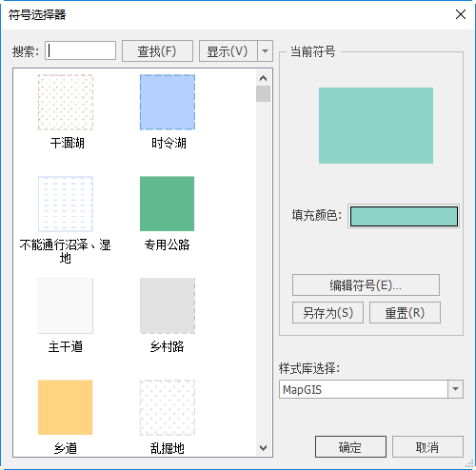Click 另存为(S) to save symbol
Screen dimensions: 476x470
pyautogui.click(x=327, y=313)
